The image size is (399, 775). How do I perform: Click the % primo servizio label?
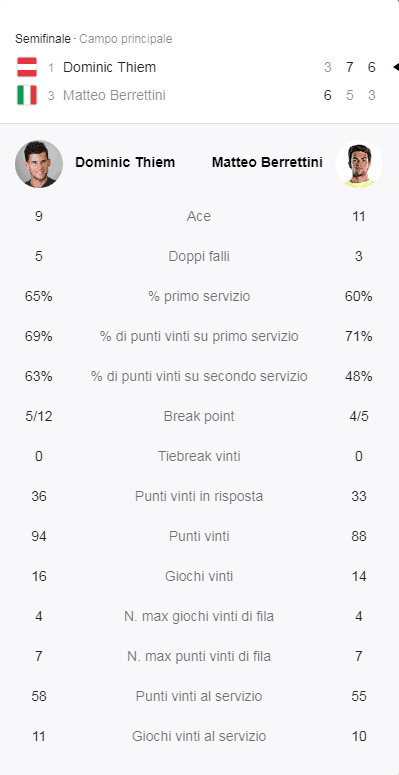(x=199, y=296)
